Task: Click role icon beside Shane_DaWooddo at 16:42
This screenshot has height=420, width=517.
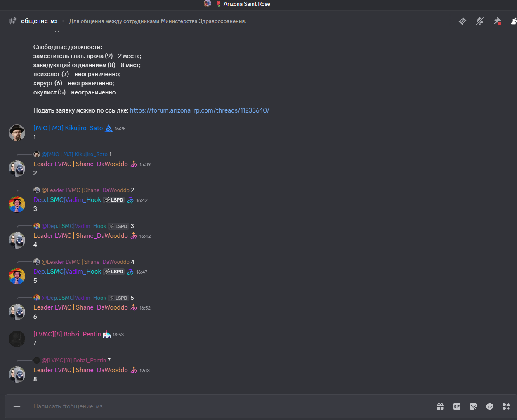Action: pyautogui.click(x=134, y=236)
